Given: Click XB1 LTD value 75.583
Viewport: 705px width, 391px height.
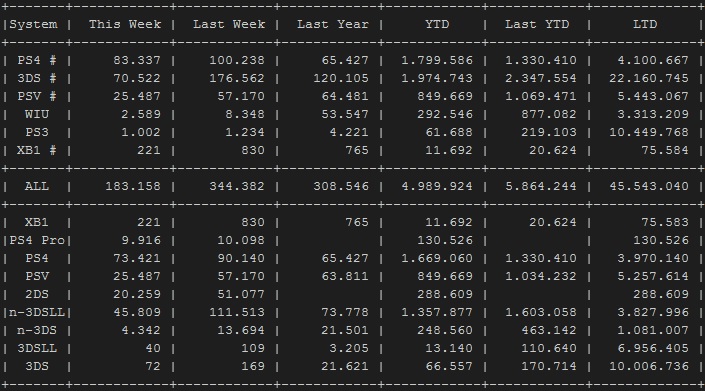Looking at the screenshot, I should pyautogui.click(x=665, y=222).
